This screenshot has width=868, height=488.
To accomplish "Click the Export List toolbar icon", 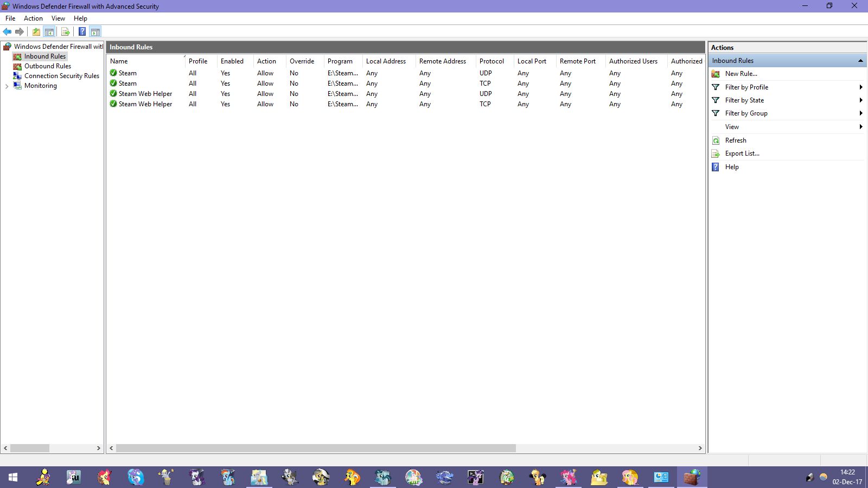I will pos(66,31).
